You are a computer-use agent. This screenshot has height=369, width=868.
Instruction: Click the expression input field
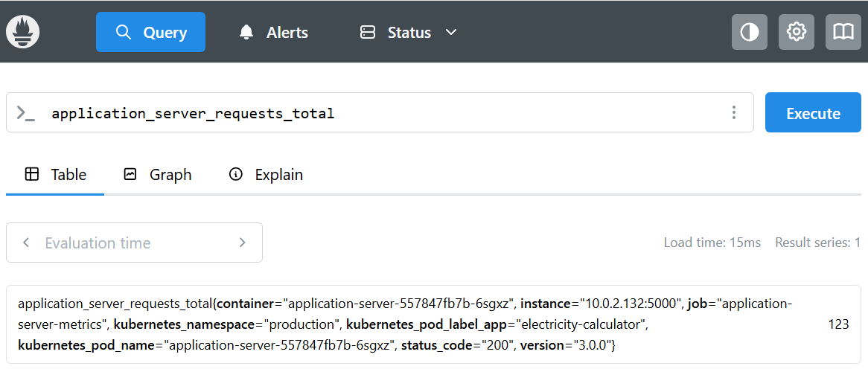coord(380,113)
